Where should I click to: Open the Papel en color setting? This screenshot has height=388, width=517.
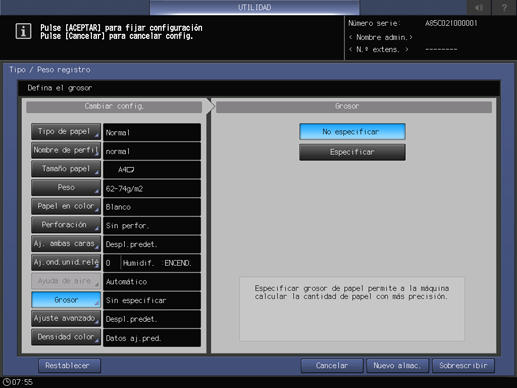coord(66,206)
